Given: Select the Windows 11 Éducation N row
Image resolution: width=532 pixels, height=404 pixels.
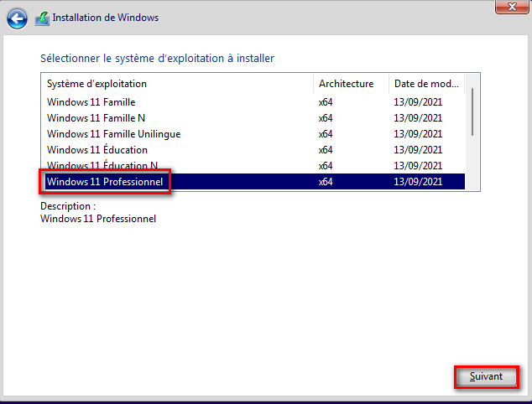Looking at the screenshot, I should 102,165.
